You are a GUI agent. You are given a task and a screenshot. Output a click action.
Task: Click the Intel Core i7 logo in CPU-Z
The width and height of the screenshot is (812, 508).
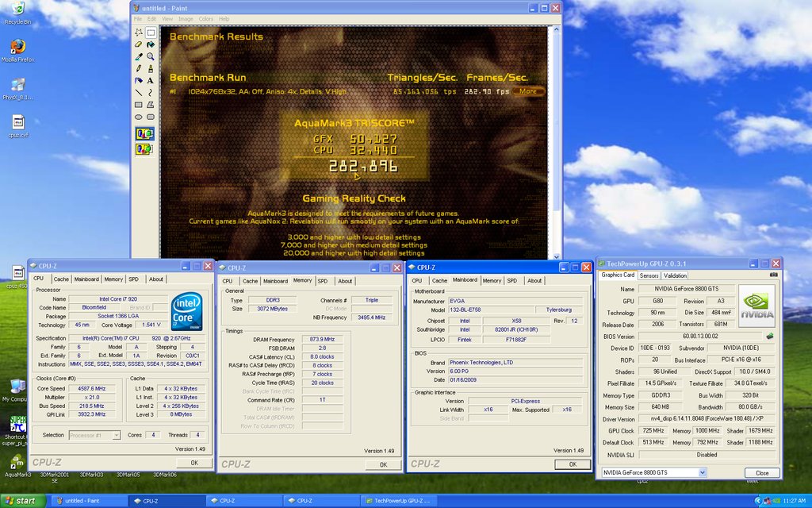pyautogui.click(x=187, y=311)
